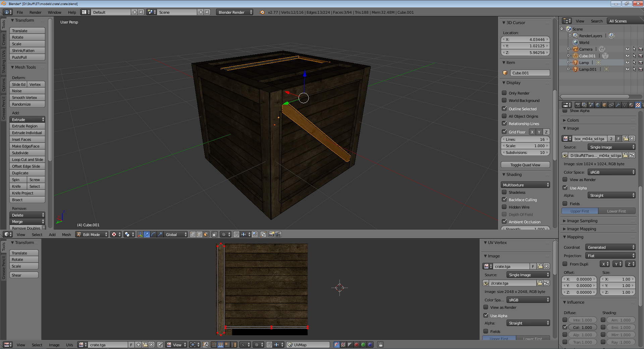Screen dimensions: 644x349
Task: Toggle visibility eye for Camera in outliner
Action: (x=627, y=49)
